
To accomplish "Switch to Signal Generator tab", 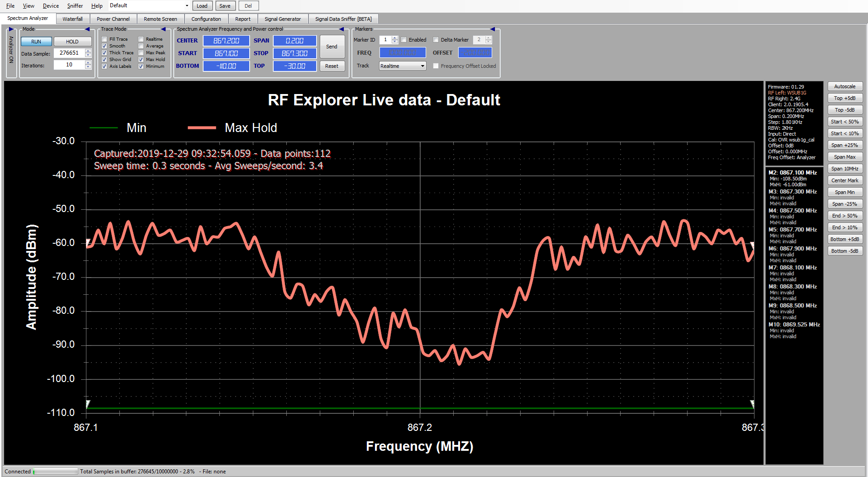I will 283,19.
